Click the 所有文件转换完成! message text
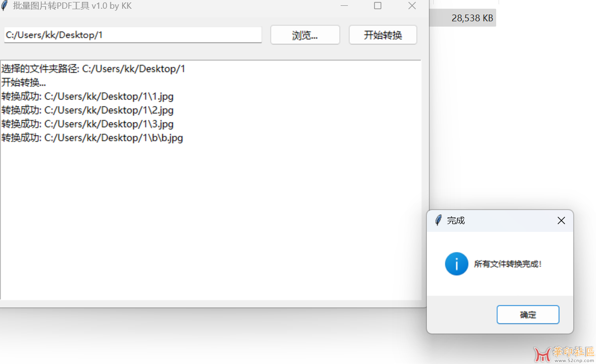 click(x=507, y=264)
